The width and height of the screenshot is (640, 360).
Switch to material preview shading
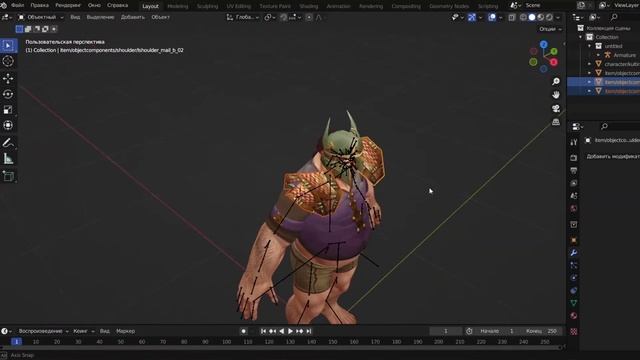pos(541,17)
